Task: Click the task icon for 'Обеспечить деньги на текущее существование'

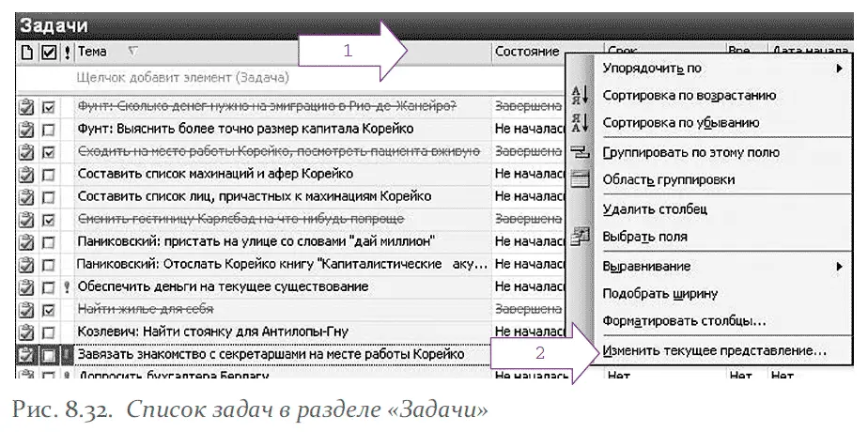Action: pyautogui.click(x=26, y=287)
